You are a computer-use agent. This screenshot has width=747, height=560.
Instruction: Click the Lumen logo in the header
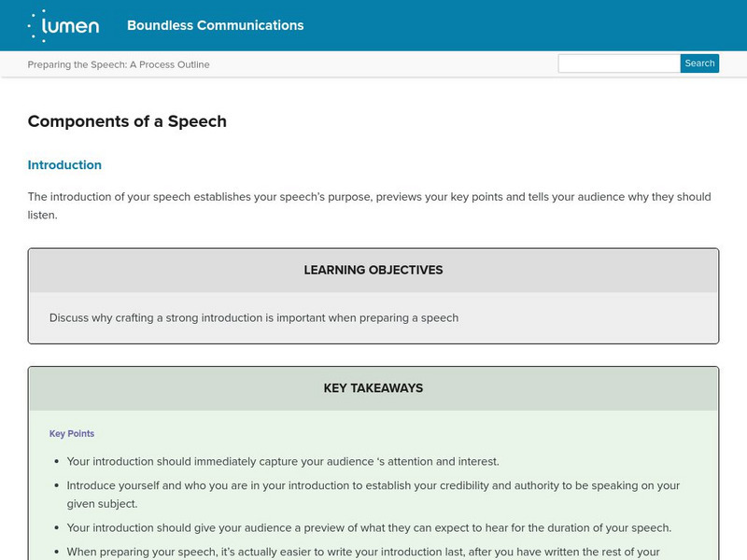63,25
